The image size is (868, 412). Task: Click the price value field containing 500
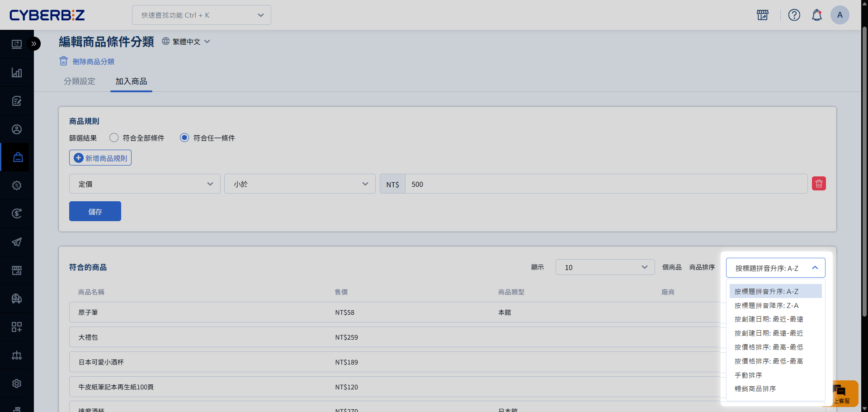[x=606, y=184]
